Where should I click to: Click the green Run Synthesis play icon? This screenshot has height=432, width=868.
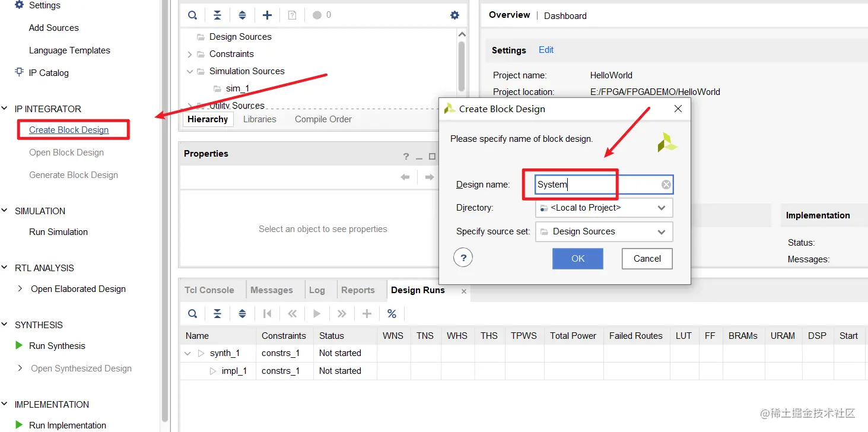[x=19, y=345]
